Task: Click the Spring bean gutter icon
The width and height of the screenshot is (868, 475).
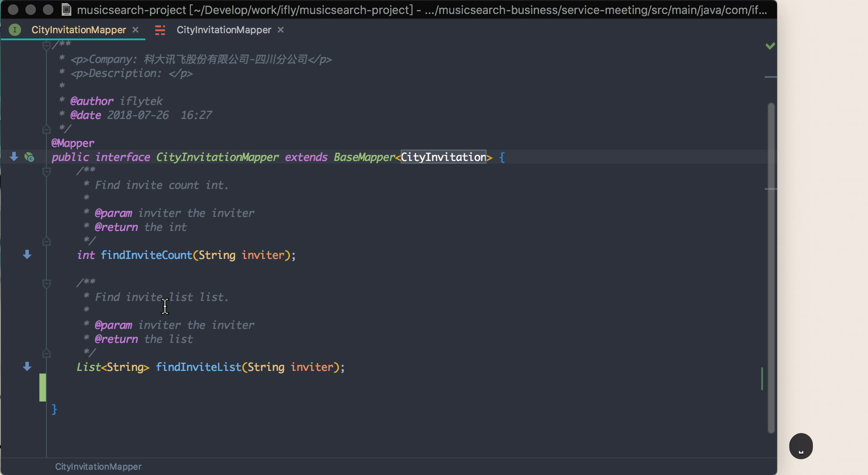Action: click(29, 157)
